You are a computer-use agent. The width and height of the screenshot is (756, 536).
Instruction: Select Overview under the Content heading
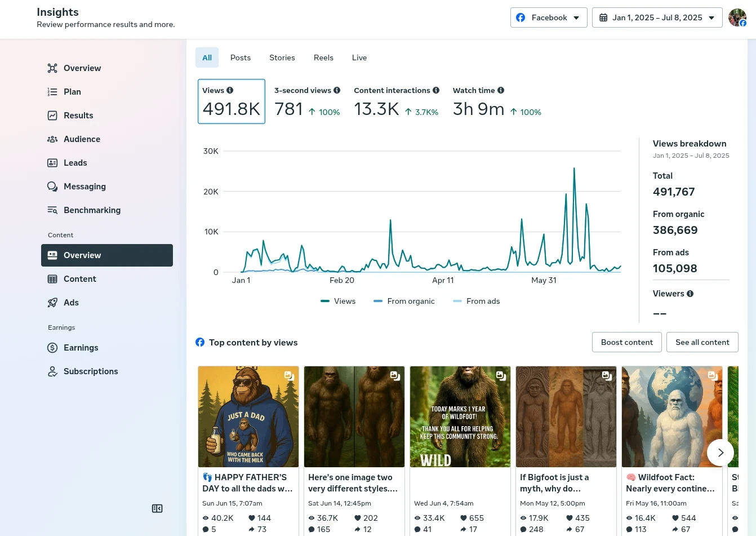click(x=107, y=255)
